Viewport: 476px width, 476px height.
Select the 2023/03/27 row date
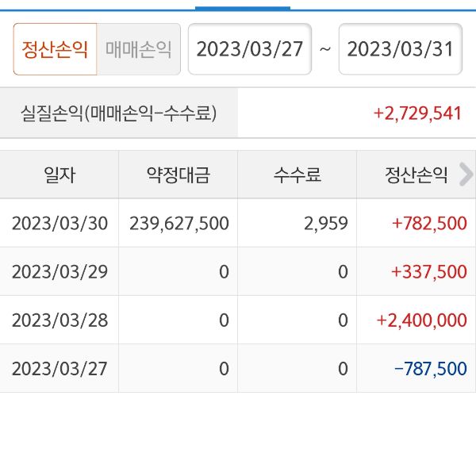coord(59,369)
